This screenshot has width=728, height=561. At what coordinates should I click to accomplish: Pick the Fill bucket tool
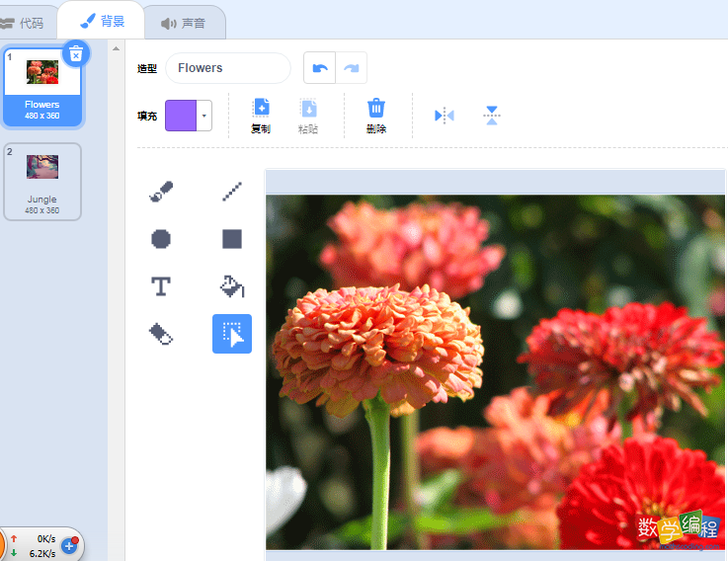click(232, 286)
